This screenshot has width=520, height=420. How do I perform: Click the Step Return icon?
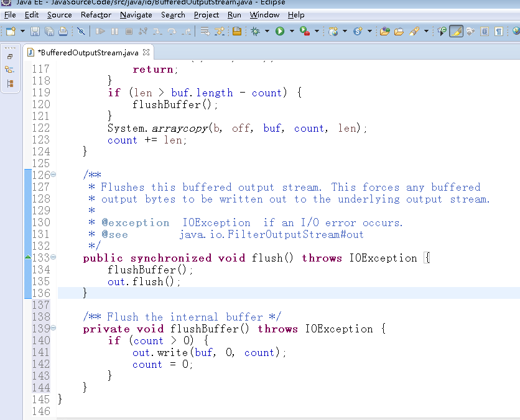click(187, 31)
